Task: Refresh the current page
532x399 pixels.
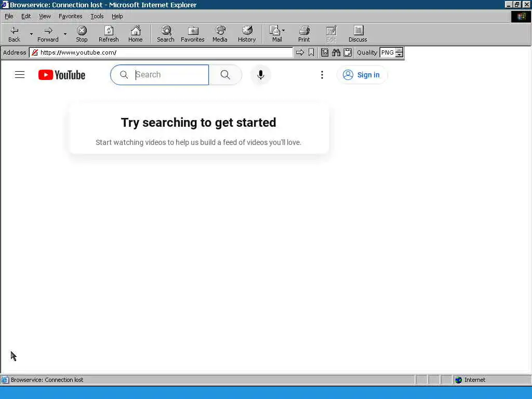Action: pyautogui.click(x=109, y=34)
